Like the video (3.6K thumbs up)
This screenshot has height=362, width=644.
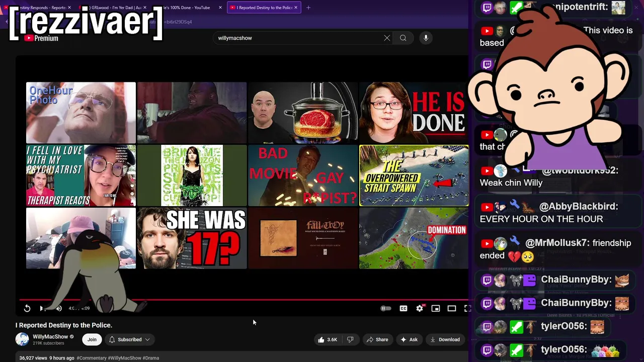tap(327, 339)
